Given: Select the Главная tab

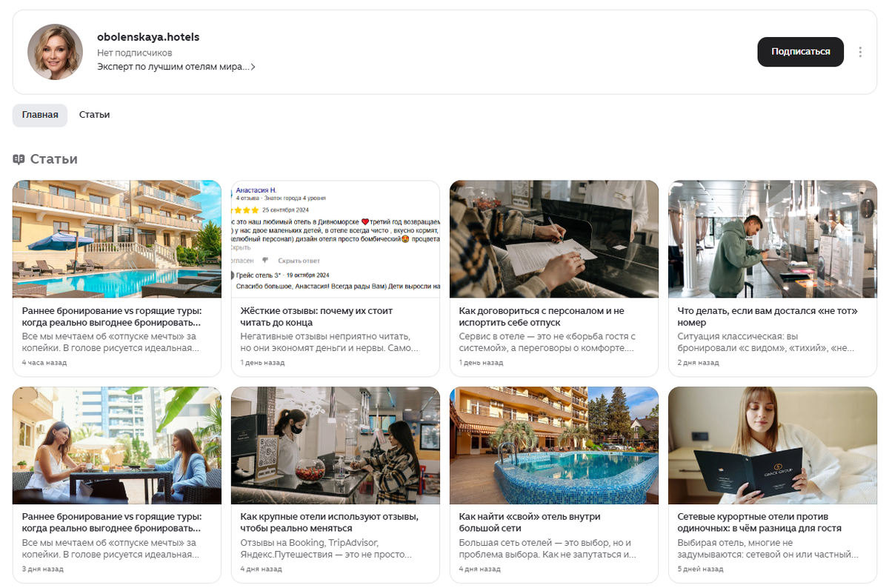Looking at the screenshot, I should tap(40, 115).
